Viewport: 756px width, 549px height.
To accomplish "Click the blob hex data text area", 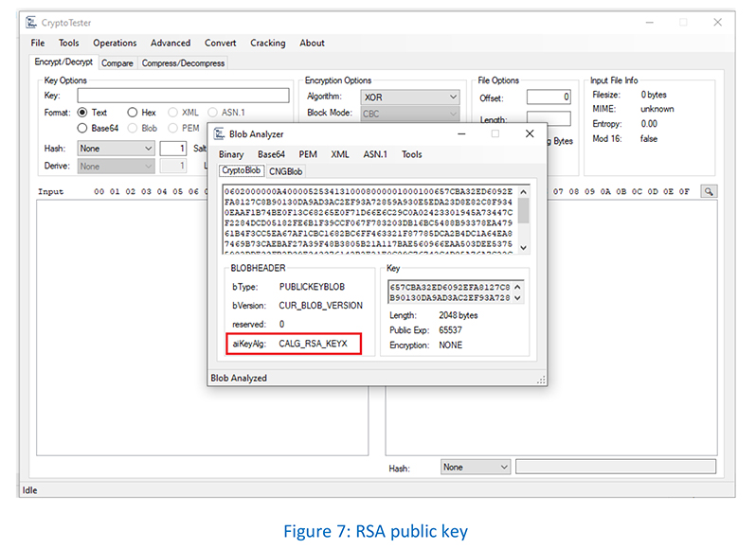I will pyautogui.click(x=369, y=219).
